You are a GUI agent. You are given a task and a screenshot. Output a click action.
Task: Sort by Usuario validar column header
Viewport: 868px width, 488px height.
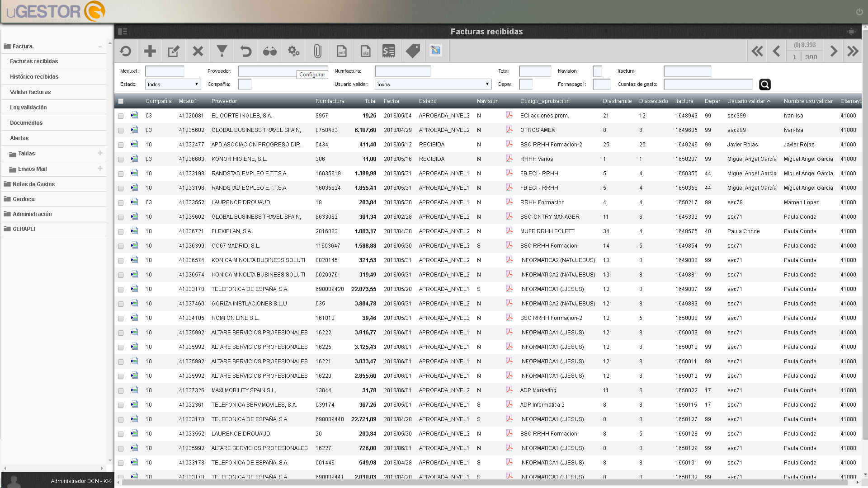(x=749, y=101)
